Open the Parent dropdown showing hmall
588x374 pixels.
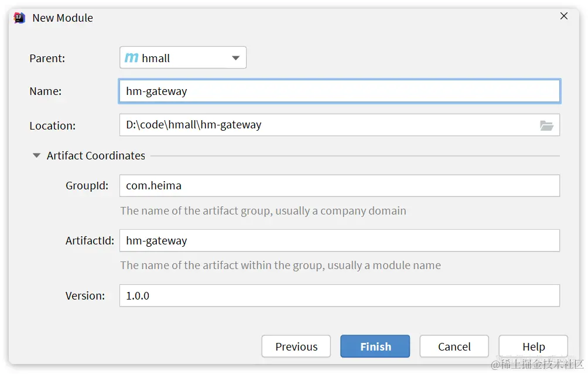click(x=183, y=57)
